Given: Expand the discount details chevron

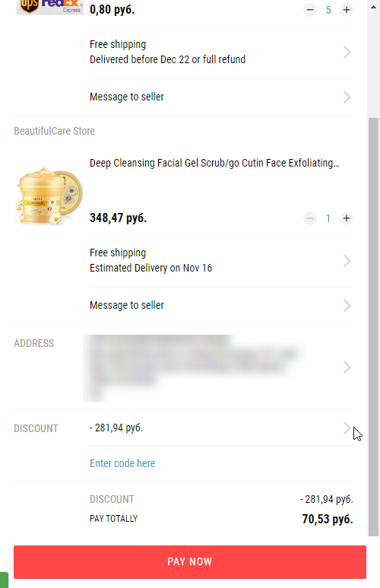Looking at the screenshot, I should coord(347,427).
